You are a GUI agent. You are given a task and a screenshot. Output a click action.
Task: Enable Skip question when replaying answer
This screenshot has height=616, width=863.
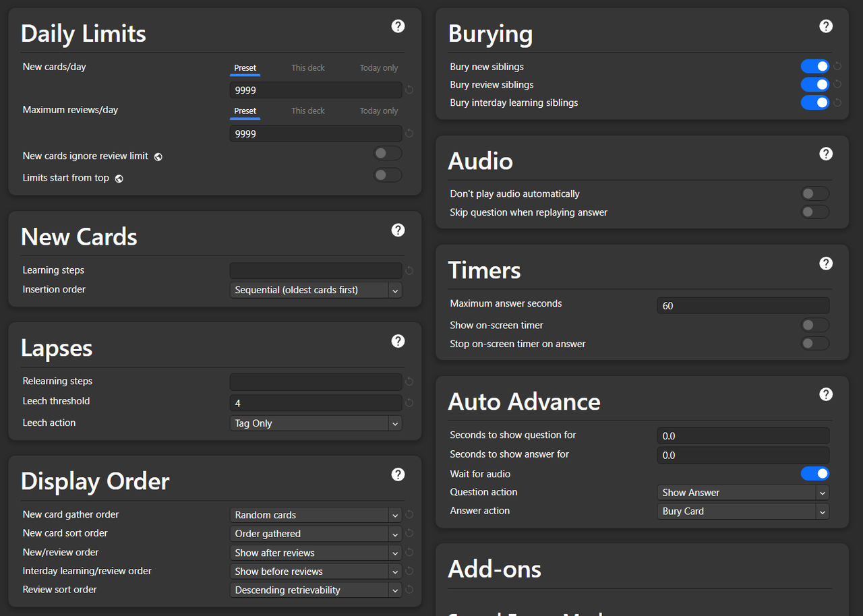tap(815, 212)
